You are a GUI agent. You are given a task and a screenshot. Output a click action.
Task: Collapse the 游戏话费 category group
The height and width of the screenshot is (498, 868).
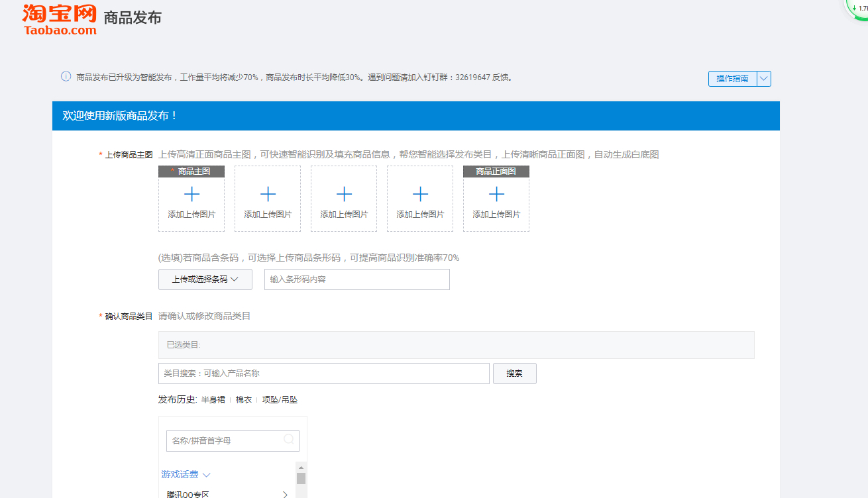coord(186,474)
